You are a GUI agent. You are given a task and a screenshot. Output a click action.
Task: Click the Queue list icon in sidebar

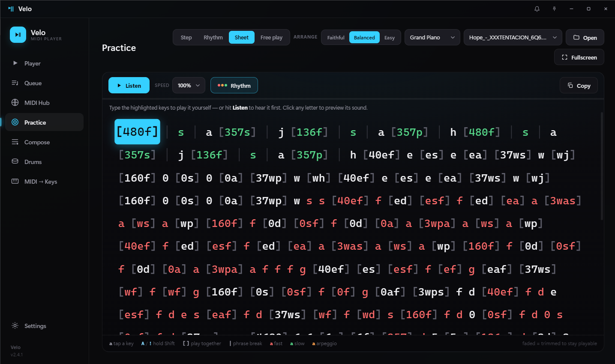pyautogui.click(x=15, y=83)
